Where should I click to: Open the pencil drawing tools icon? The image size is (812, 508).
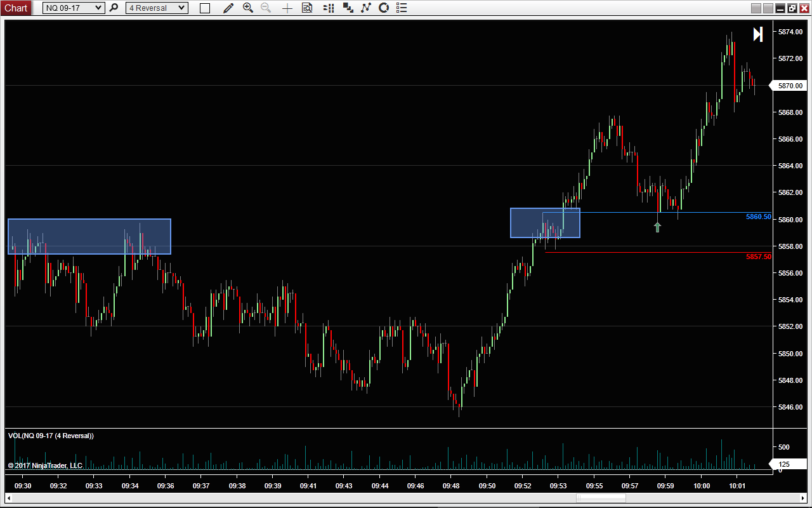click(228, 8)
